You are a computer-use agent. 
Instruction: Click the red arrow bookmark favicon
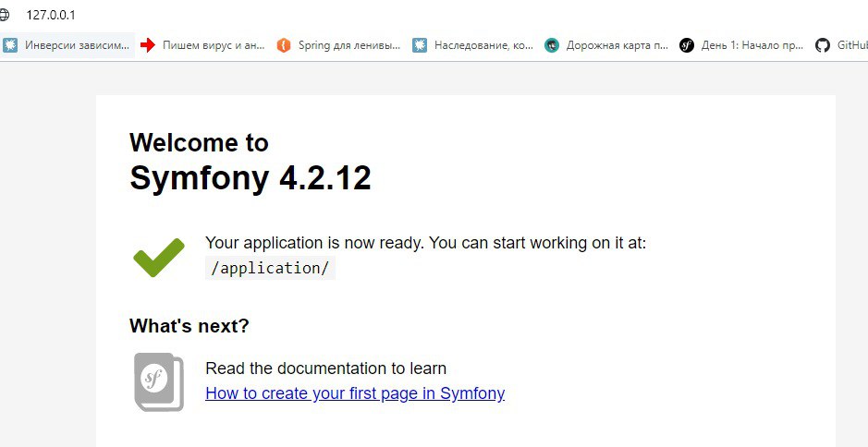point(147,45)
